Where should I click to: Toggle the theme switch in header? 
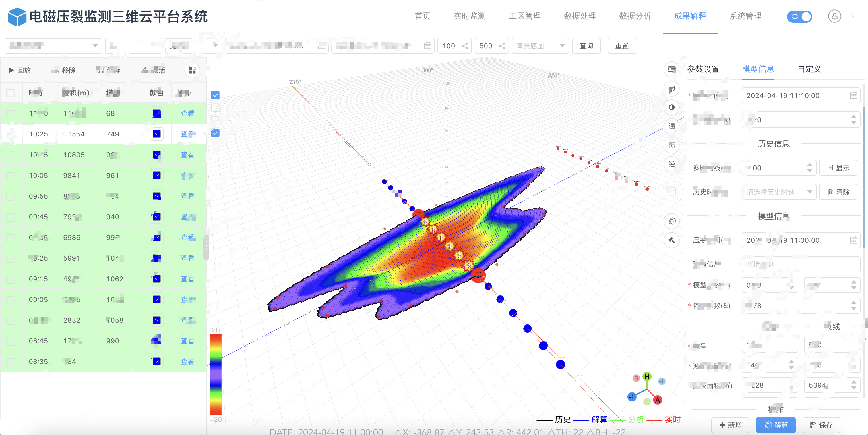799,17
